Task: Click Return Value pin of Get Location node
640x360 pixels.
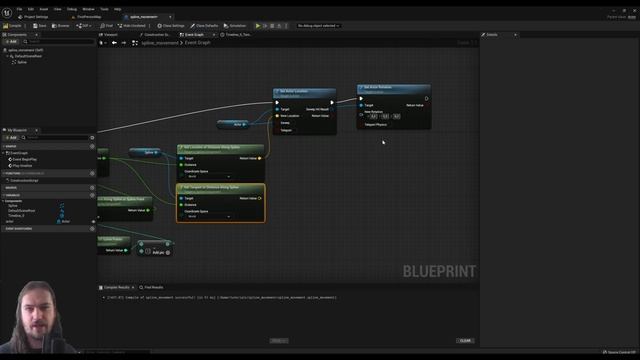Action: click(260, 158)
